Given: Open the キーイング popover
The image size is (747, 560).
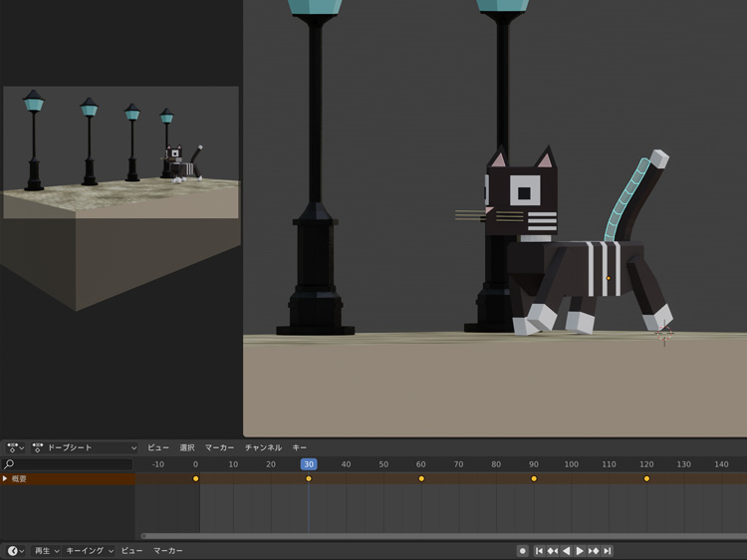Looking at the screenshot, I should pos(90,551).
